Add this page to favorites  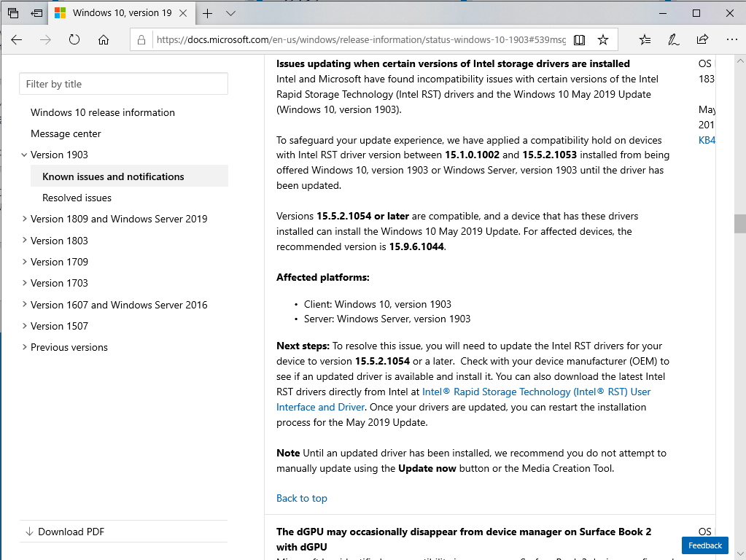602,40
